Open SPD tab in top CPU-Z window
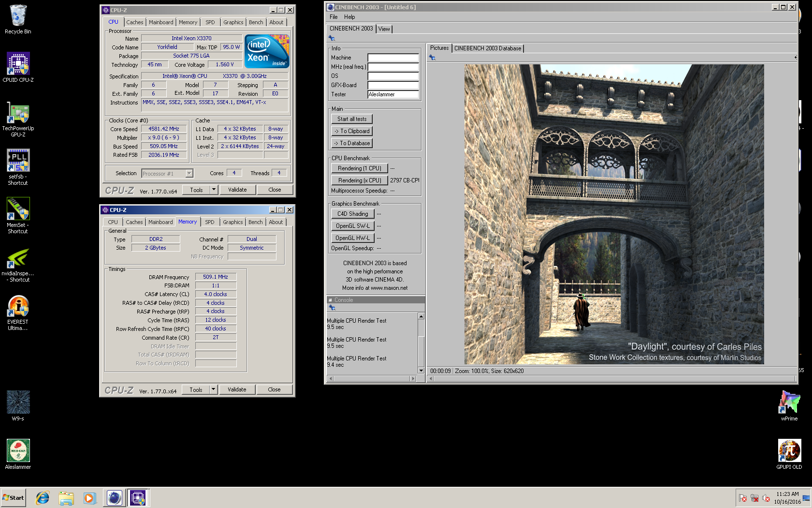This screenshot has height=508, width=812. coord(210,22)
